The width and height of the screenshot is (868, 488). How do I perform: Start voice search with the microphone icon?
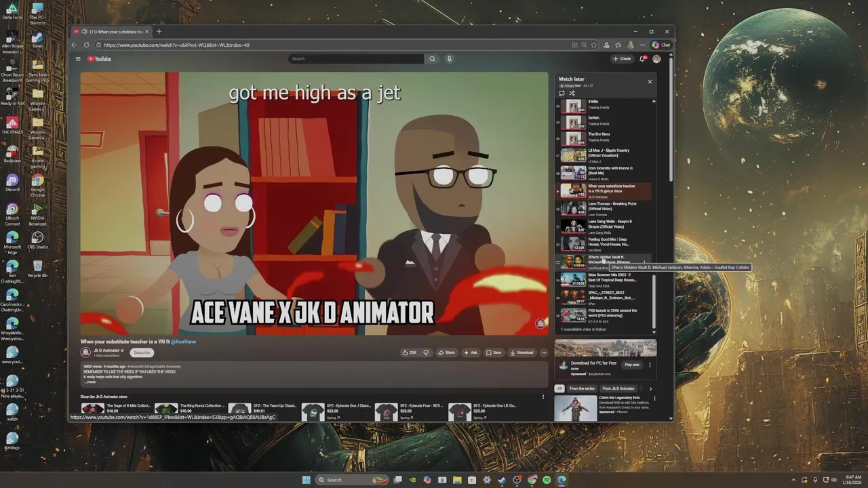(x=449, y=59)
